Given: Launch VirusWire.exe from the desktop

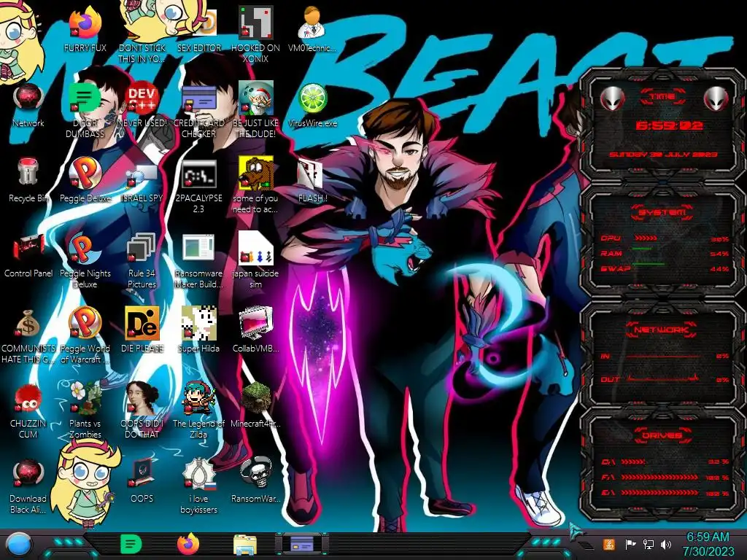Looking at the screenshot, I should [x=312, y=98].
